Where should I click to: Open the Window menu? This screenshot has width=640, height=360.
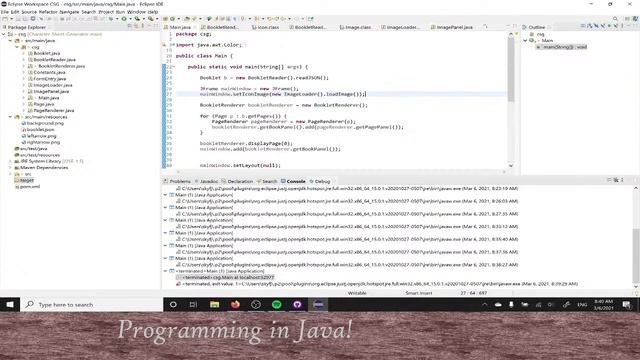point(136,12)
